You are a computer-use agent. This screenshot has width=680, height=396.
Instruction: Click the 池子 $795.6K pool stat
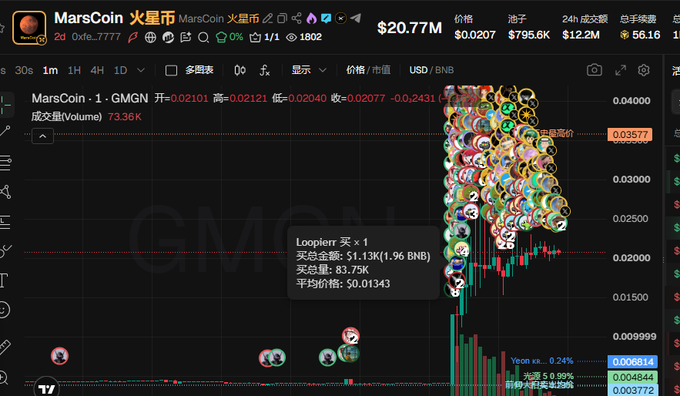pyautogui.click(x=529, y=27)
